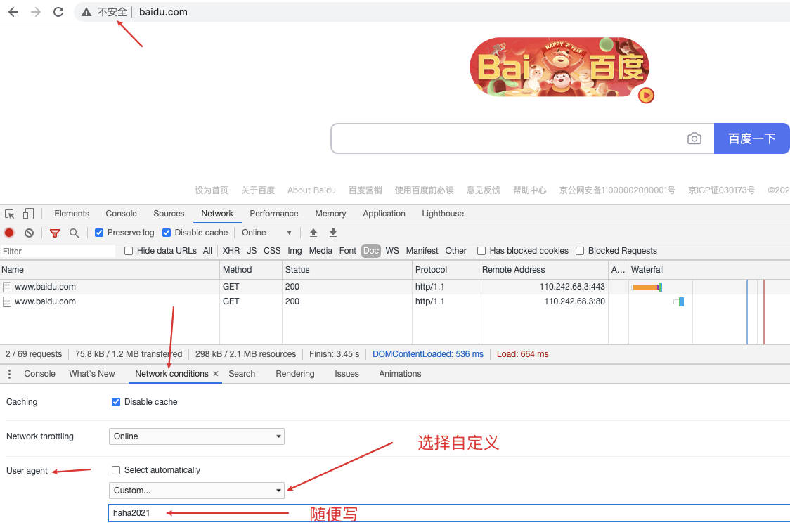Viewport: 790px width, 532px height.
Task: Open the Custom... user agent dropdown
Action: [197, 491]
